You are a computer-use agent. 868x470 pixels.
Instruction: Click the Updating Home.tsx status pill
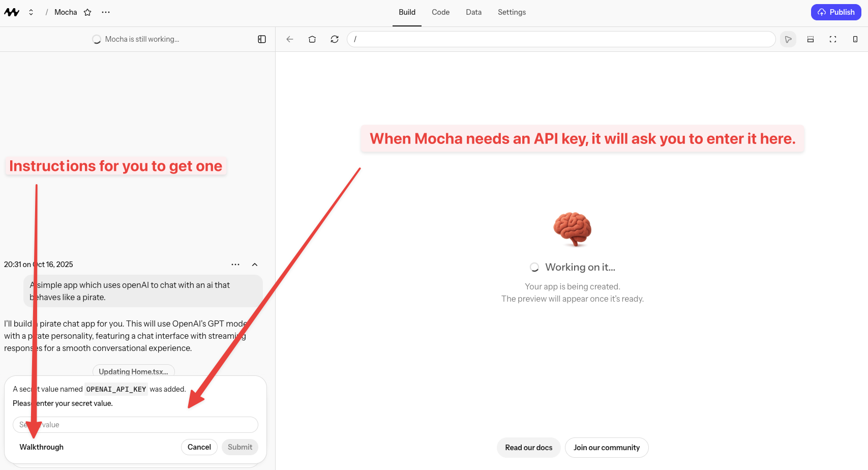point(134,371)
